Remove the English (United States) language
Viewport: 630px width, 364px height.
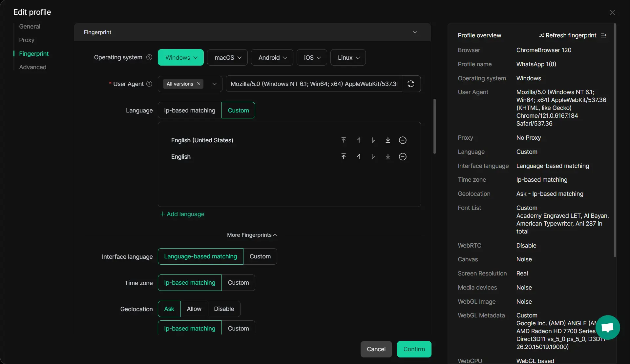coord(403,140)
